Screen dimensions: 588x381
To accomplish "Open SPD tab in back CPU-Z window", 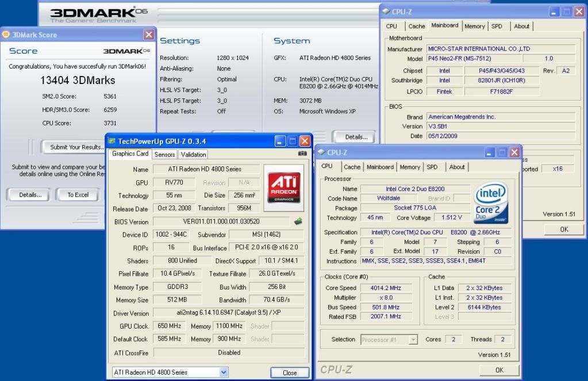I will (497, 26).
